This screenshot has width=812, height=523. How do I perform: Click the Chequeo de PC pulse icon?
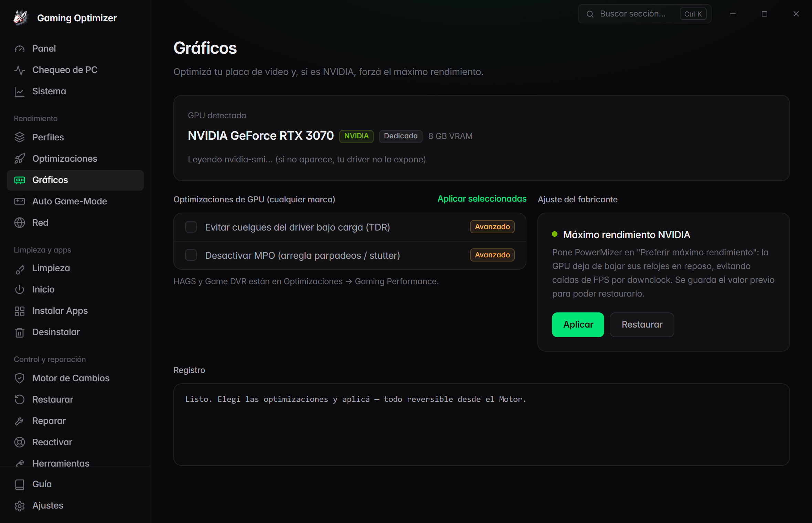point(20,70)
